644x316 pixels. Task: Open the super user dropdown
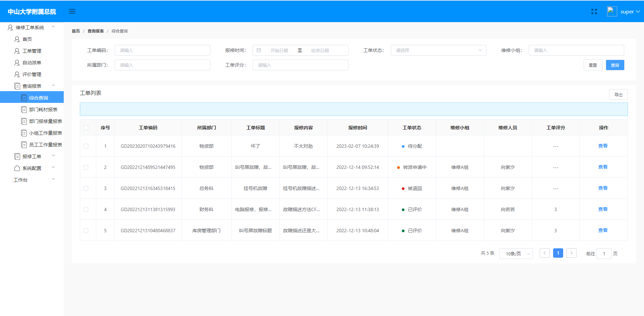[x=630, y=12]
